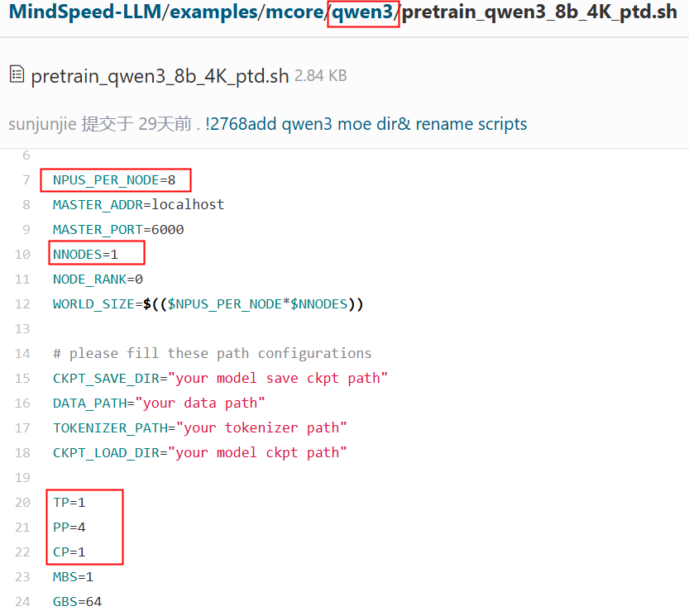Open the examples breadcrumb folder
This screenshot has width=689, height=616.
[213, 12]
